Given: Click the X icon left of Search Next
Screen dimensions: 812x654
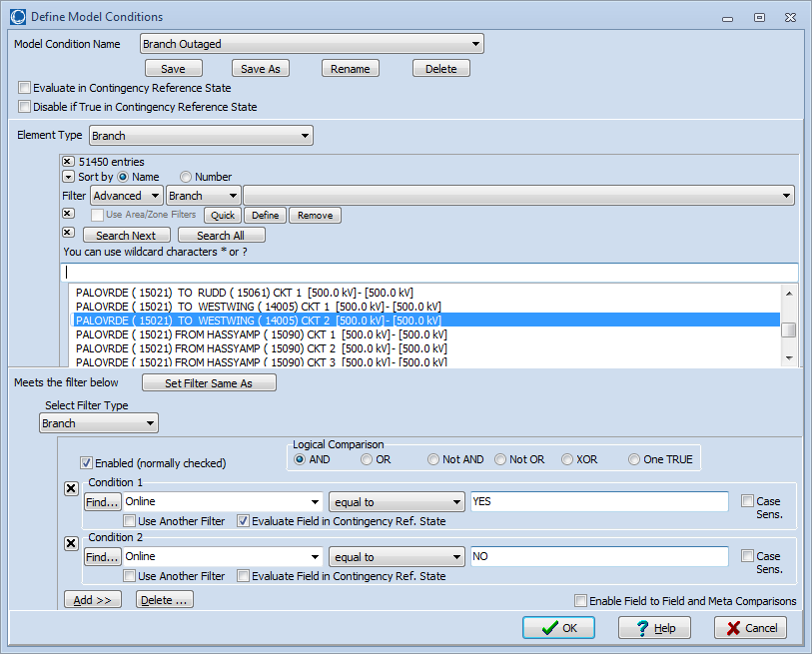Looking at the screenshot, I should [68, 233].
